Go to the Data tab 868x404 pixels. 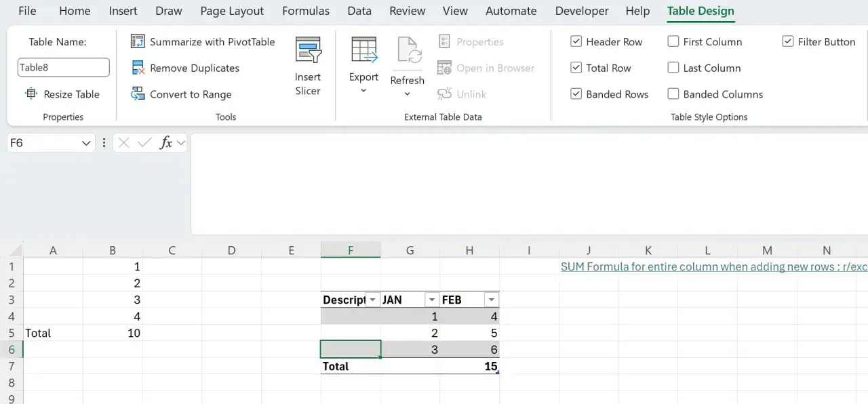[359, 11]
